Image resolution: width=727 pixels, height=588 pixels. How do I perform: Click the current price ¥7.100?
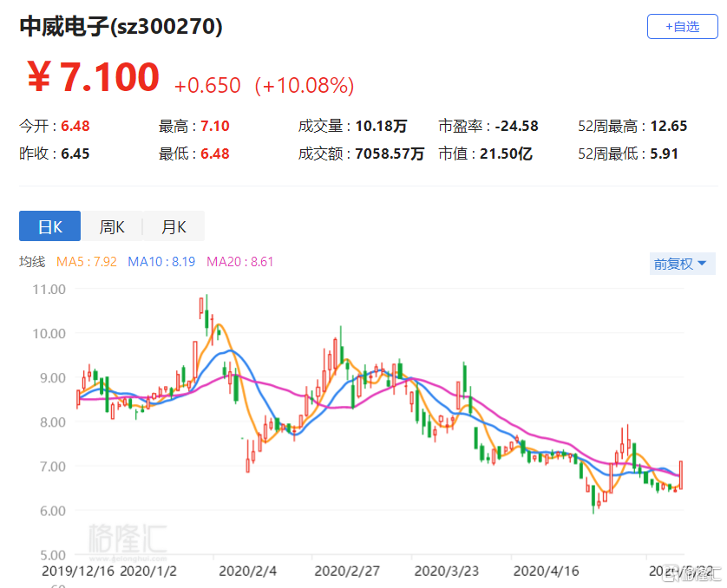click(93, 77)
